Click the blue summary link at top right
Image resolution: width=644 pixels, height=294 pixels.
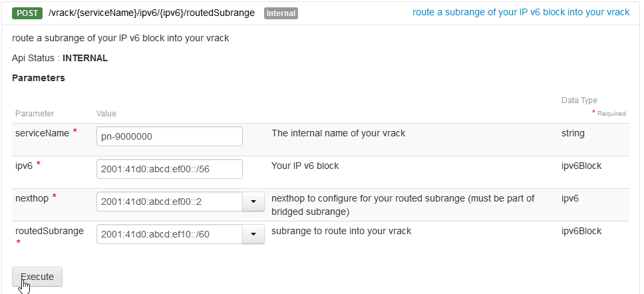[x=521, y=13]
